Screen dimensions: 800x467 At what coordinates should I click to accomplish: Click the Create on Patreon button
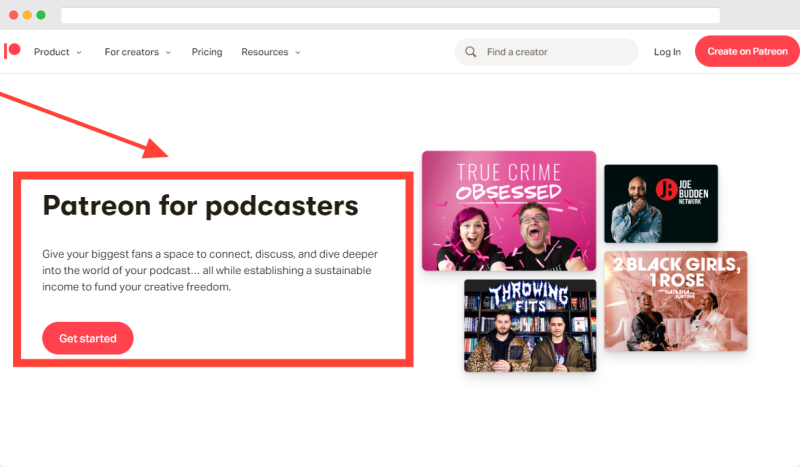click(747, 51)
